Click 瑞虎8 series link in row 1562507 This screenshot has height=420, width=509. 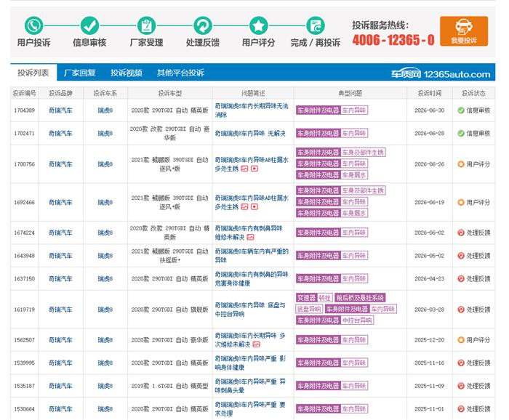105,340
